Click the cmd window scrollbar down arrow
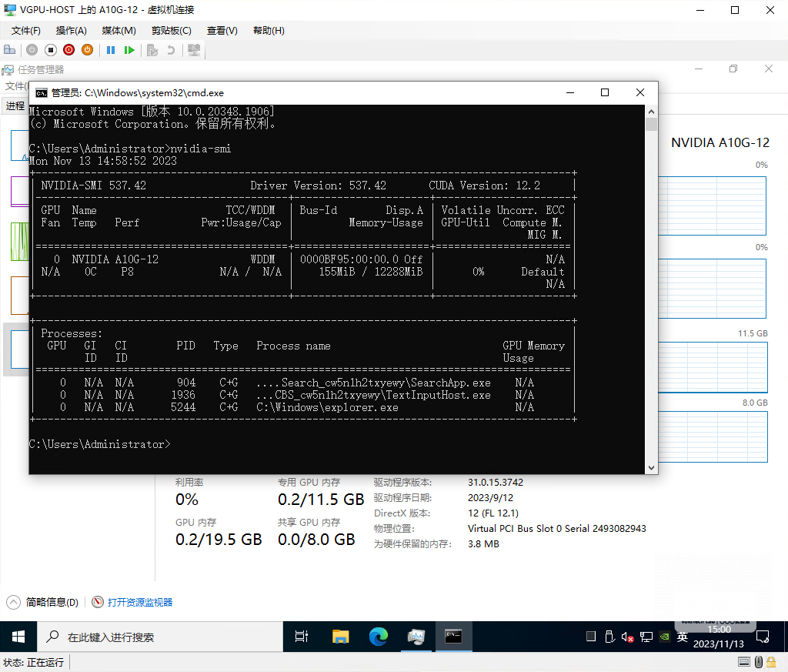Screen dimensions: 788x672 [651, 467]
